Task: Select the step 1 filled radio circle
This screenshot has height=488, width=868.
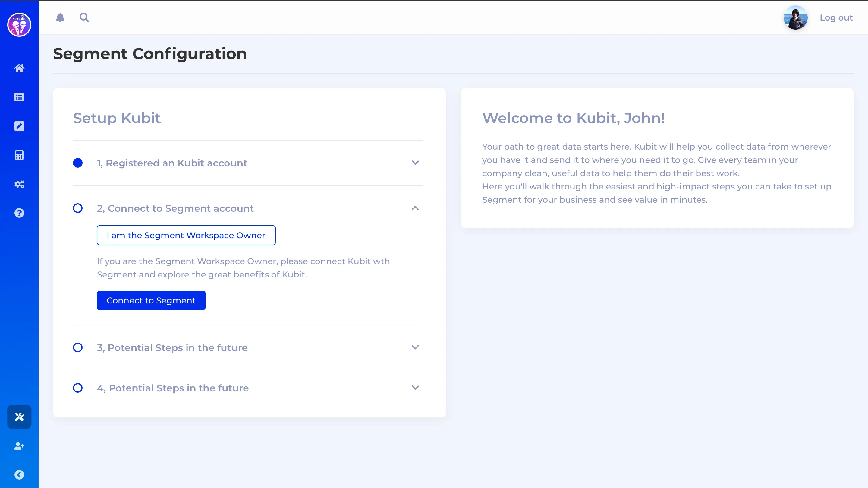Action: 78,163
